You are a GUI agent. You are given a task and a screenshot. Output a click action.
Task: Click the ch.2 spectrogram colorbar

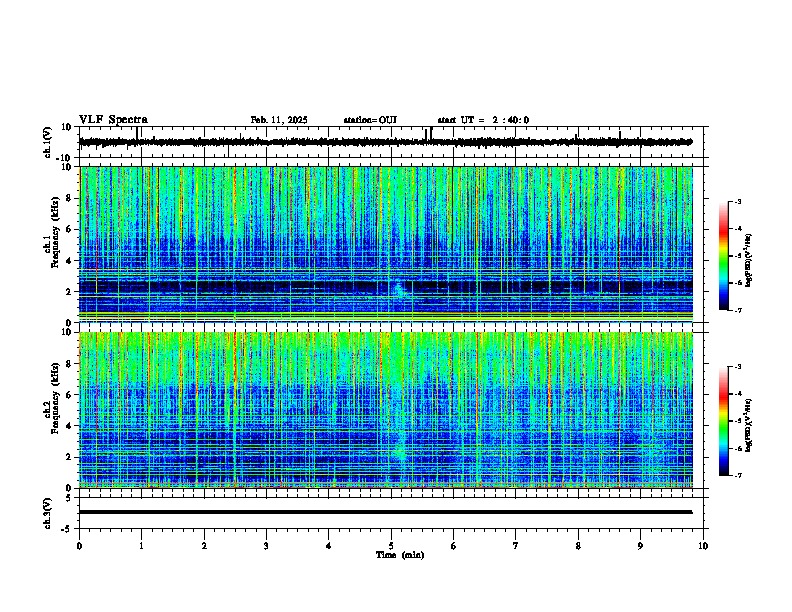724,421
